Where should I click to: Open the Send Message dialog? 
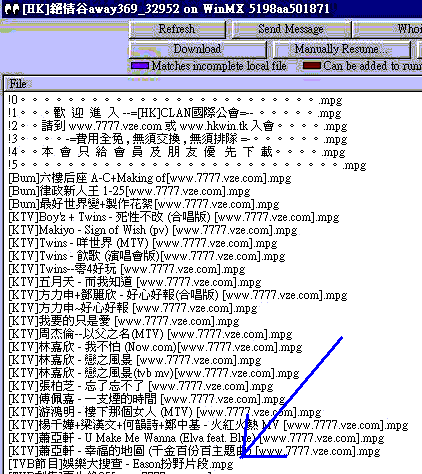[291, 29]
